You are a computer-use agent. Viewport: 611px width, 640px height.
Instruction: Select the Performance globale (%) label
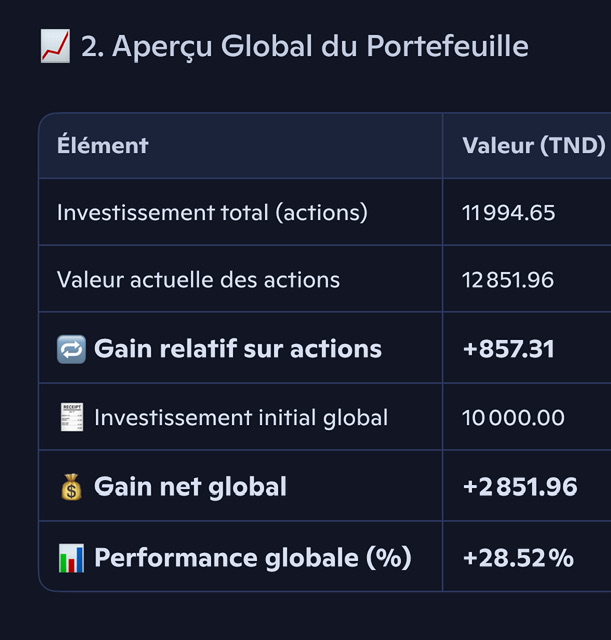click(253, 558)
